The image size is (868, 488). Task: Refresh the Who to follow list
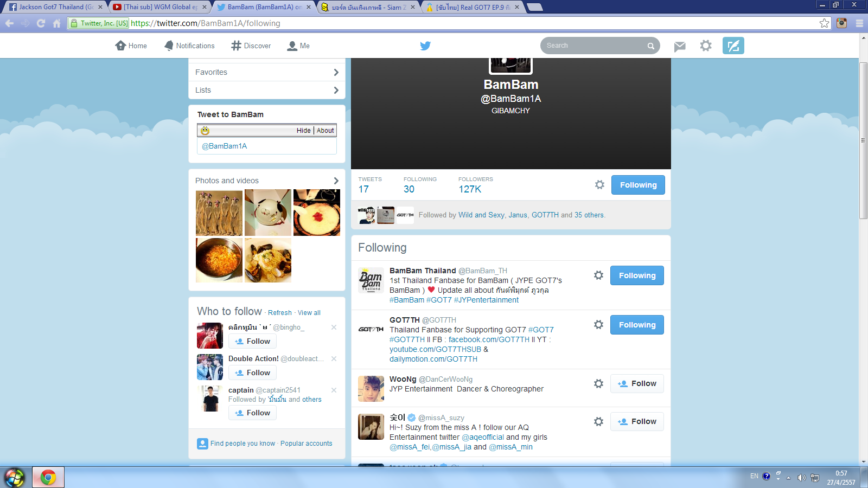click(x=280, y=313)
